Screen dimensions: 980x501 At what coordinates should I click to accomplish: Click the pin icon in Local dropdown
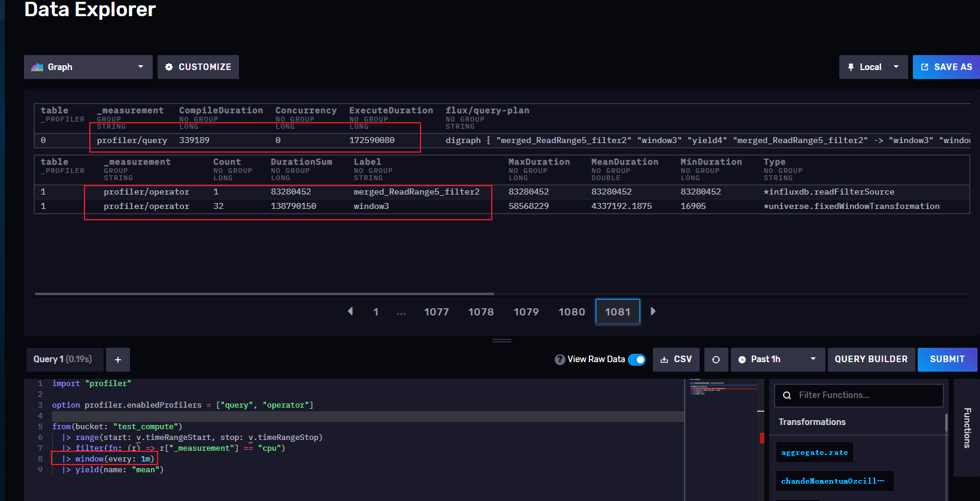(851, 68)
